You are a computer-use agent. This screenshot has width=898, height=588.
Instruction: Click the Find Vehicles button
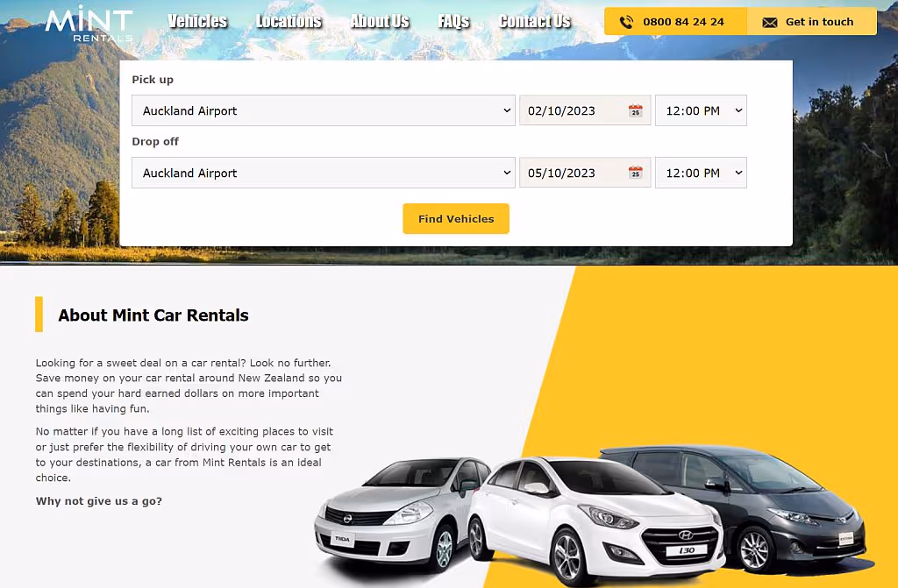(x=456, y=219)
